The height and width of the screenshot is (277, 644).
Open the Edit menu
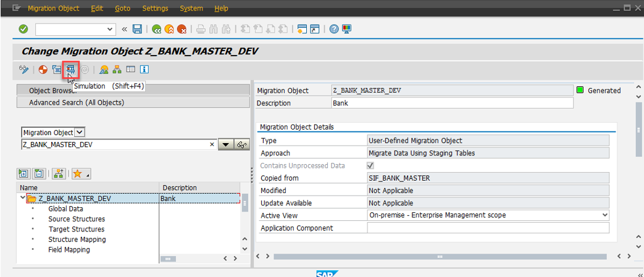click(97, 8)
